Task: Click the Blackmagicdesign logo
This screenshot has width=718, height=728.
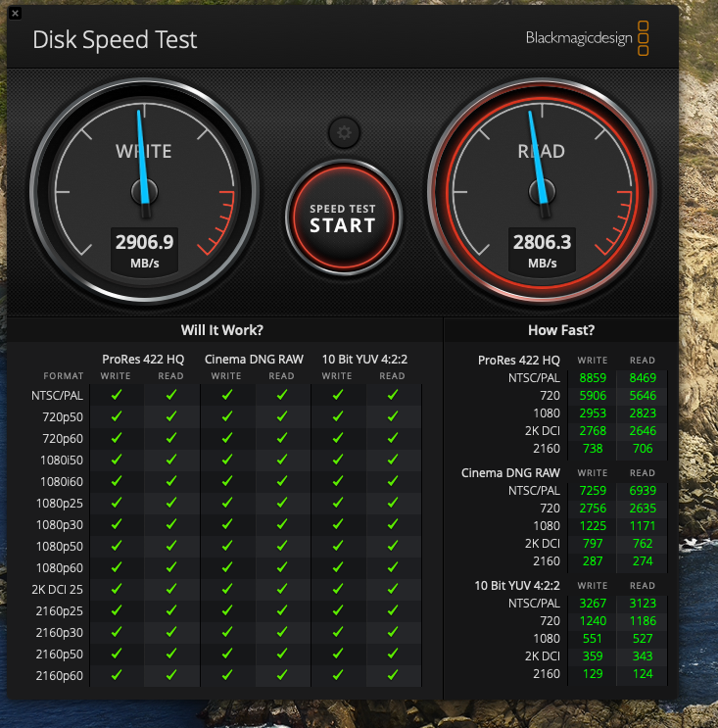Action: pos(587,38)
